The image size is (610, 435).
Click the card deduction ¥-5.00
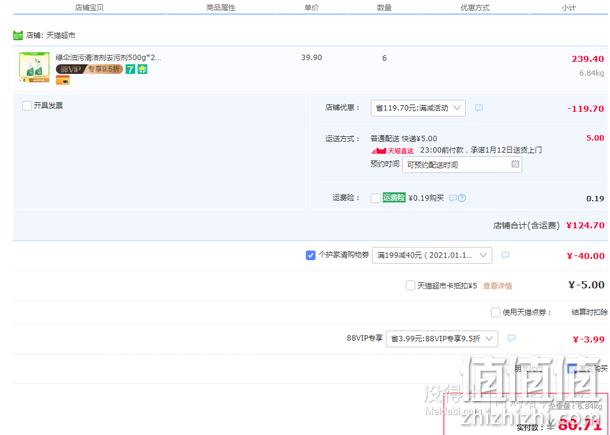click(x=586, y=285)
